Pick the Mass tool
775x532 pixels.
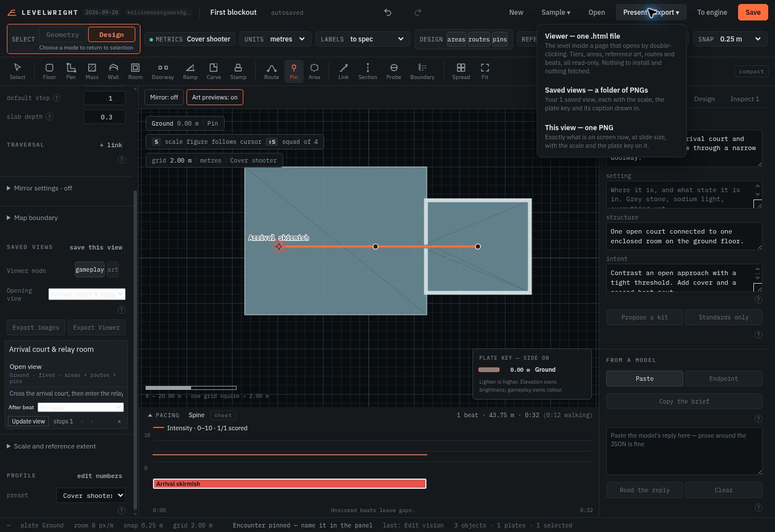pos(92,71)
